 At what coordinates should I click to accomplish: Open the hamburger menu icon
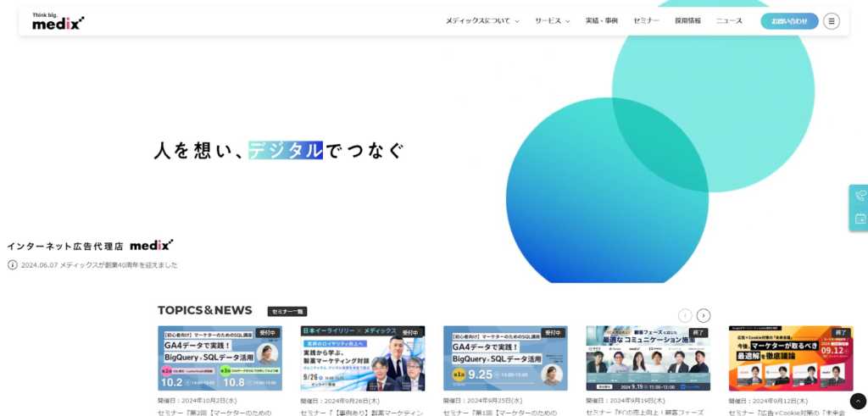coord(831,21)
